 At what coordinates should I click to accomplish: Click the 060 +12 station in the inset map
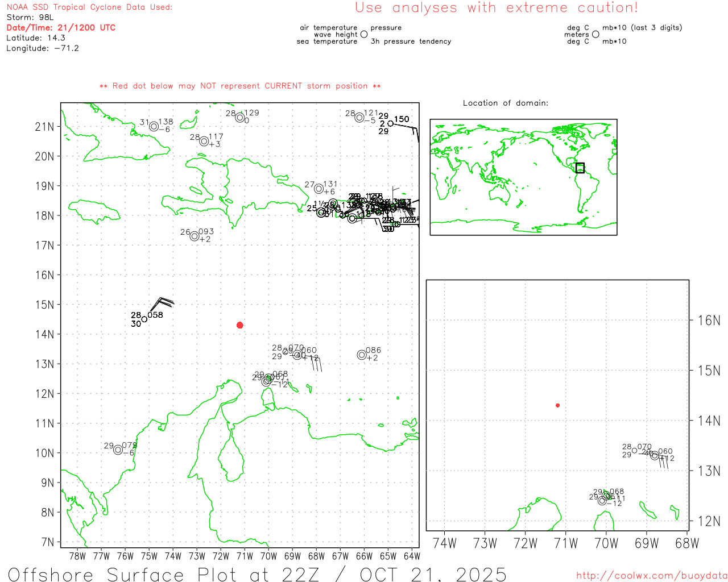pyautogui.click(x=655, y=455)
